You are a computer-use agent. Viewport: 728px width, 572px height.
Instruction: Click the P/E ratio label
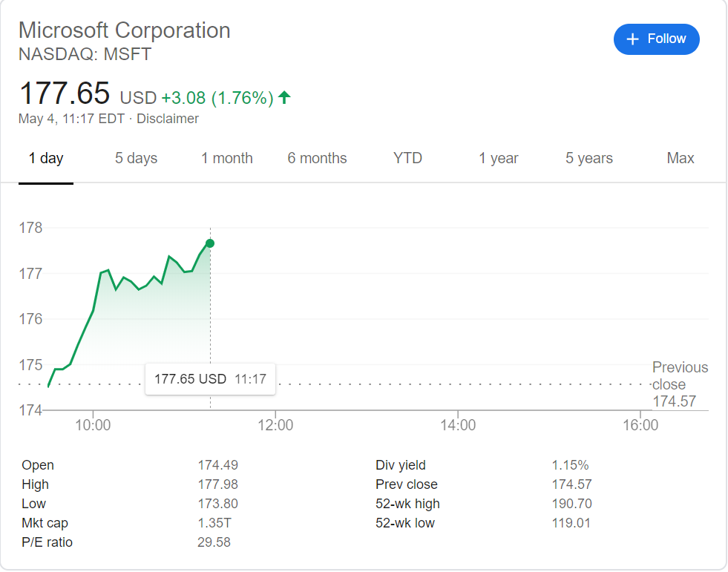click(47, 542)
